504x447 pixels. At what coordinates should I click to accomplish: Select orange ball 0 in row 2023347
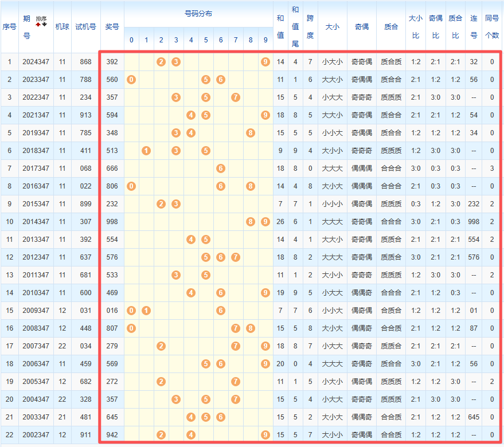[131, 80]
